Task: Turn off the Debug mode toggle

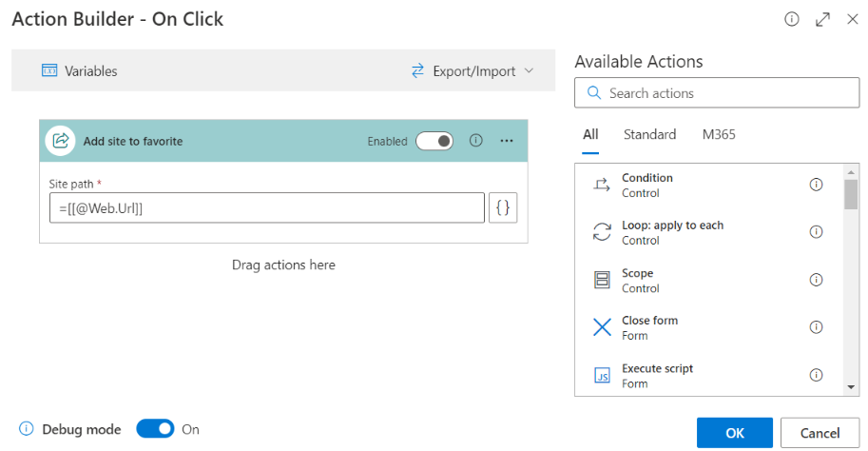Action: pyautogui.click(x=155, y=429)
